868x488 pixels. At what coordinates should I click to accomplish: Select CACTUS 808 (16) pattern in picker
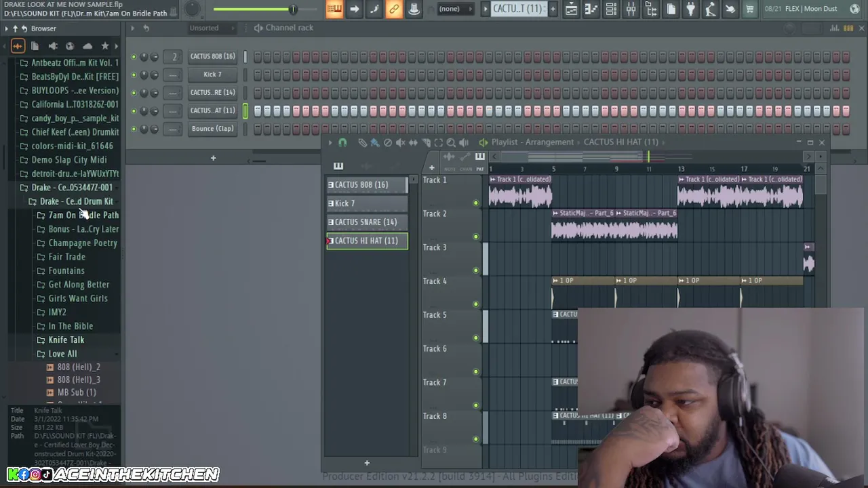[367, 184]
